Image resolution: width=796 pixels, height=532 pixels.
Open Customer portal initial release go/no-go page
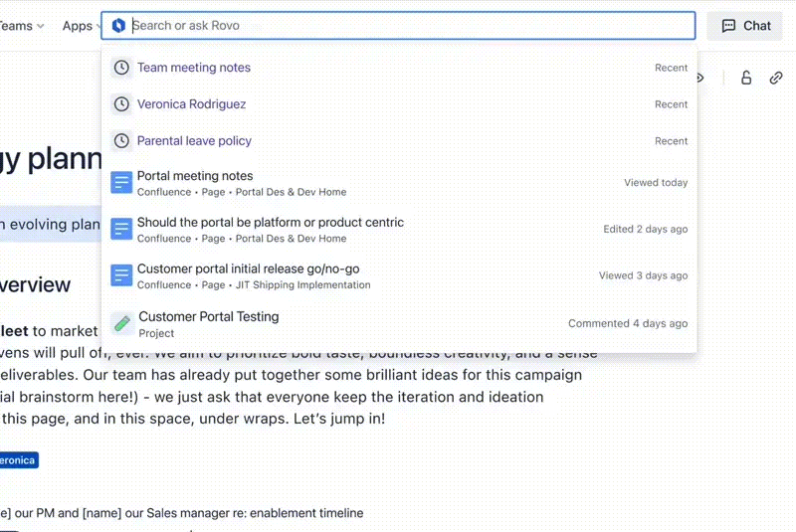248,269
